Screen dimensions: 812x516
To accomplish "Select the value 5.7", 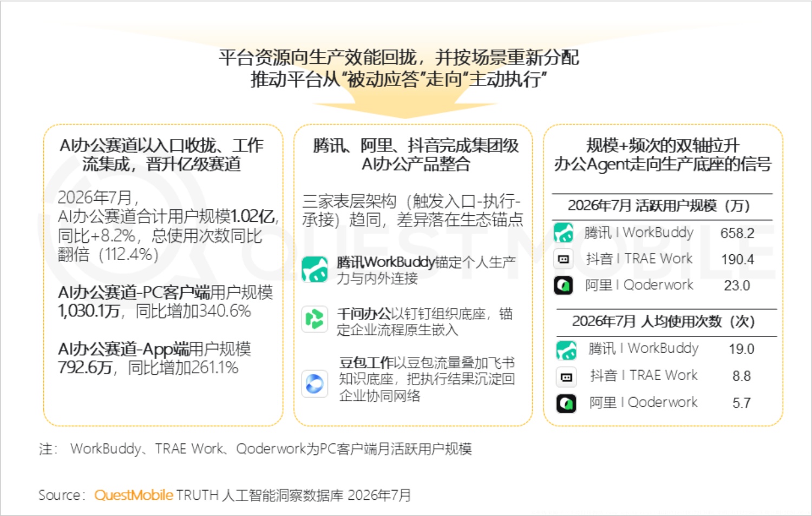I will (741, 403).
